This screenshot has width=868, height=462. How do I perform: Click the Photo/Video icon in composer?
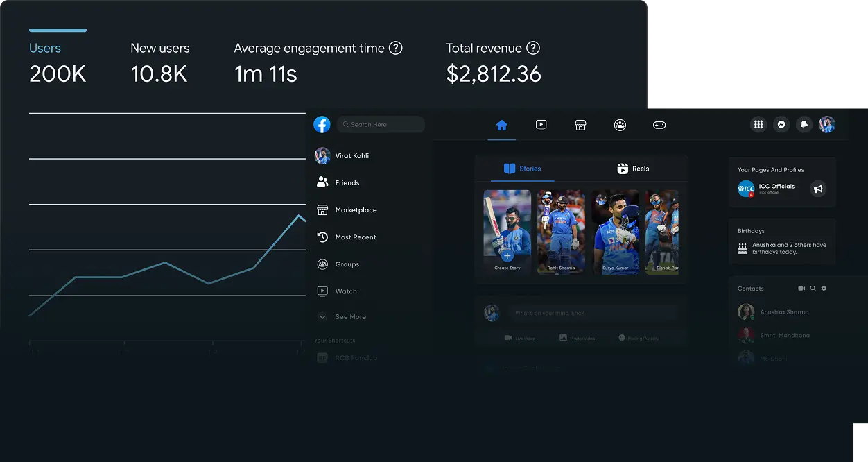(563, 338)
